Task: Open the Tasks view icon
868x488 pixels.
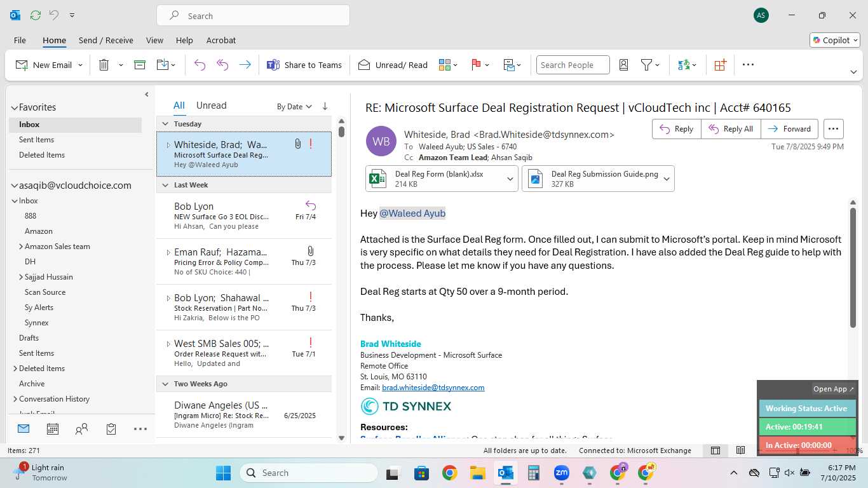Action: pyautogui.click(x=111, y=429)
